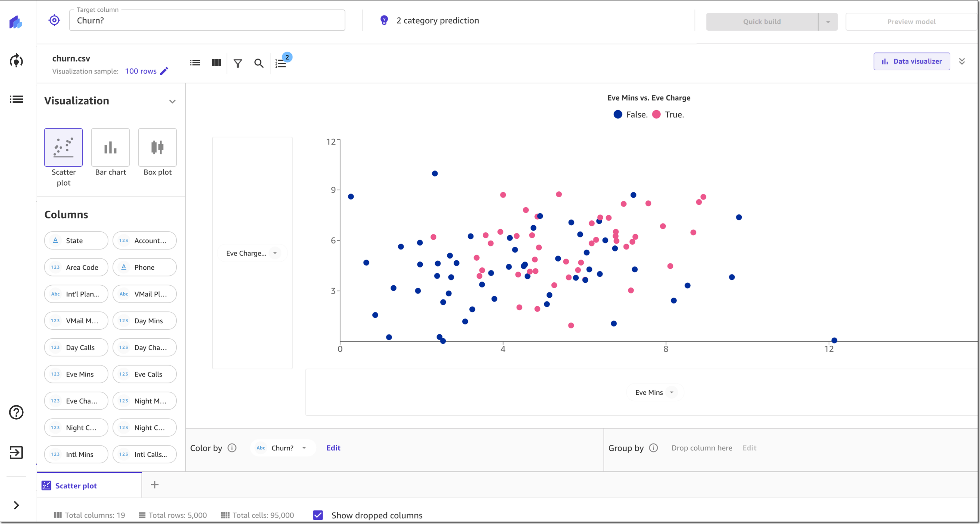
Task: Click the search icon in toolbar
Action: point(259,63)
